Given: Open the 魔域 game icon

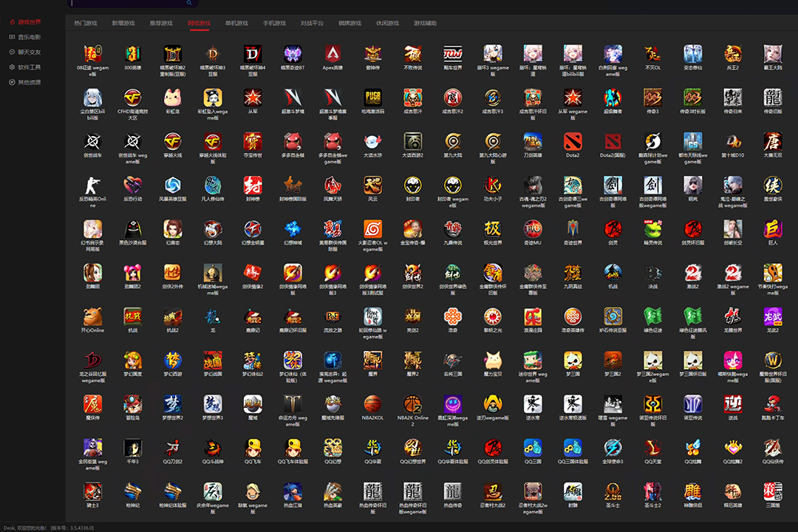Looking at the screenshot, I should (x=253, y=403).
